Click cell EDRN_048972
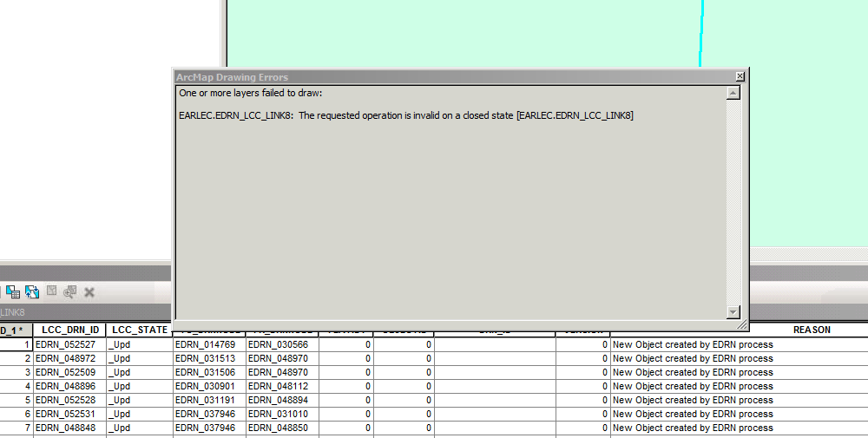Image resolution: width=868 pixels, height=438 pixels. [69, 358]
